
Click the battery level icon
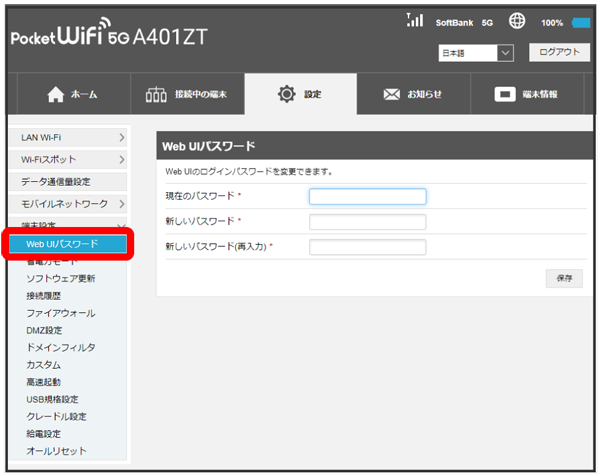[x=582, y=22]
